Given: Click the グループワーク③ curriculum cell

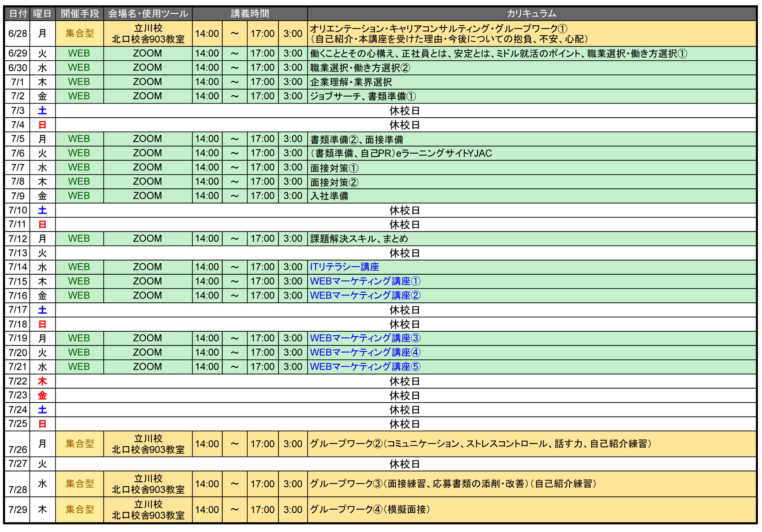Looking at the screenshot, I should [532, 484].
